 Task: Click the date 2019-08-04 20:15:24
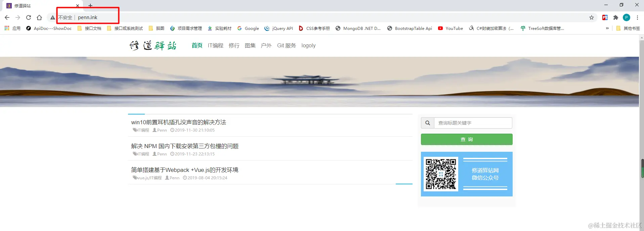(x=207, y=178)
